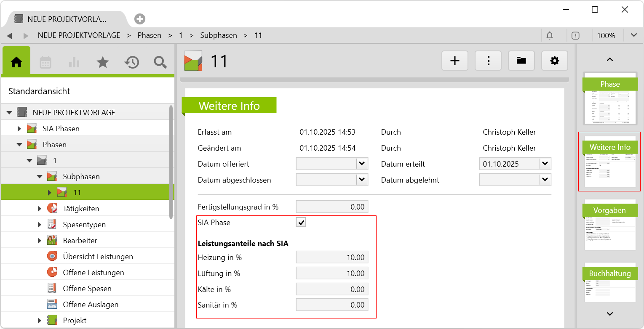Expand the Tätigkeiten tree node
The height and width of the screenshot is (329, 644).
click(40, 209)
